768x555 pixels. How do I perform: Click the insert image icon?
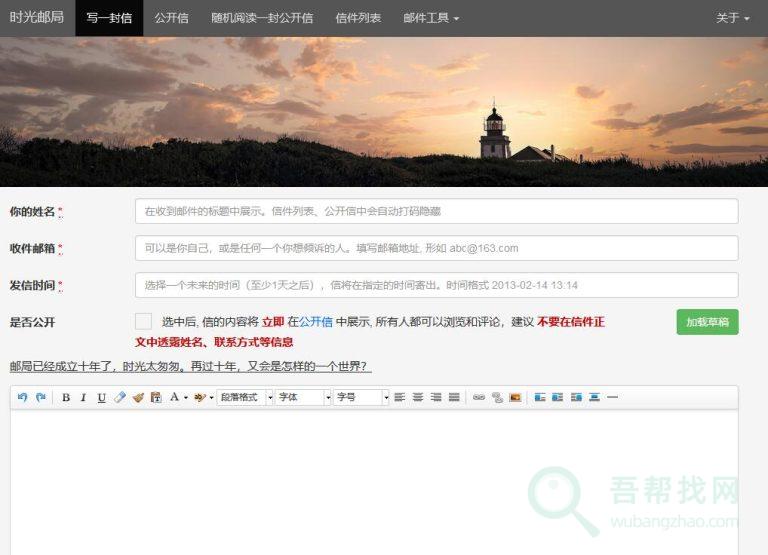tap(515, 397)
